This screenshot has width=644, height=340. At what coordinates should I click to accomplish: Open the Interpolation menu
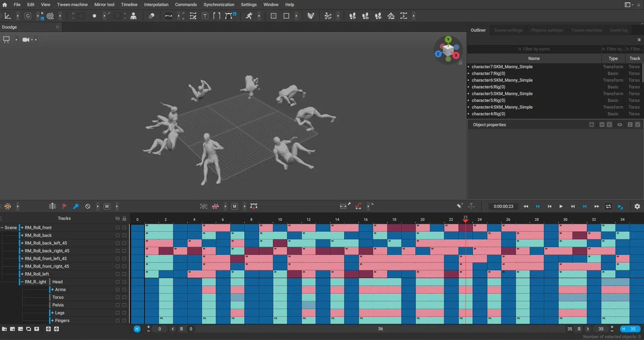click(x=156, y=4)
